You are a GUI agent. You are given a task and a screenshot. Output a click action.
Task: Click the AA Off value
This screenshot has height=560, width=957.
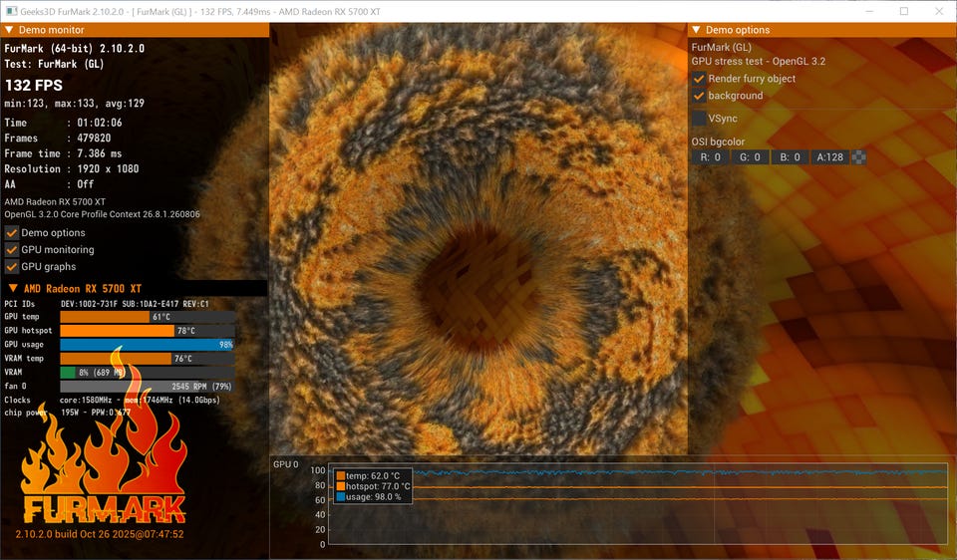pyautogui.click(x=86, y=184)
